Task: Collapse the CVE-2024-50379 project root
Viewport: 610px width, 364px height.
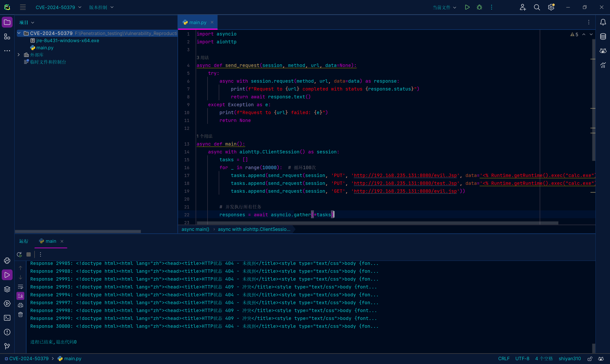Action: [19, 33]
